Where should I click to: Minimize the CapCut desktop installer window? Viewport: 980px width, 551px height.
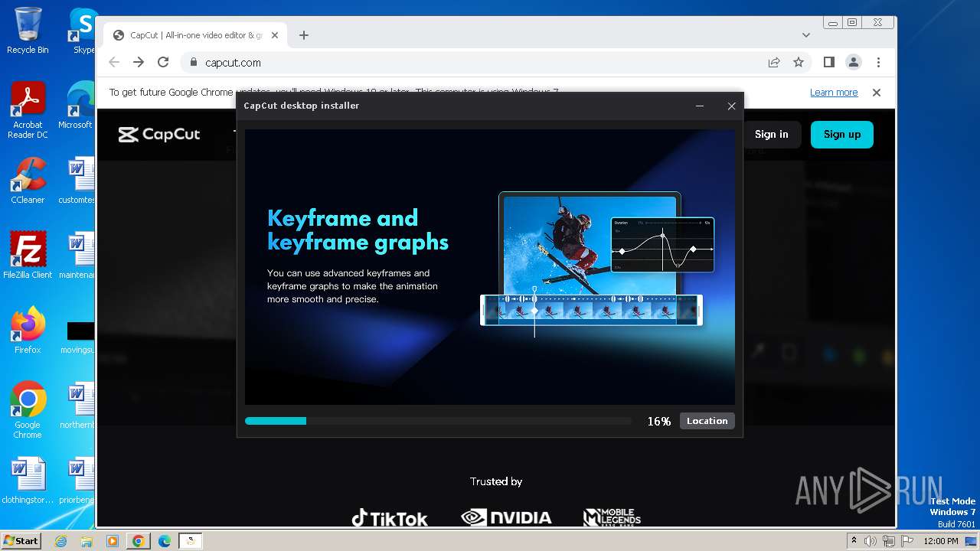tap(700, 106)
